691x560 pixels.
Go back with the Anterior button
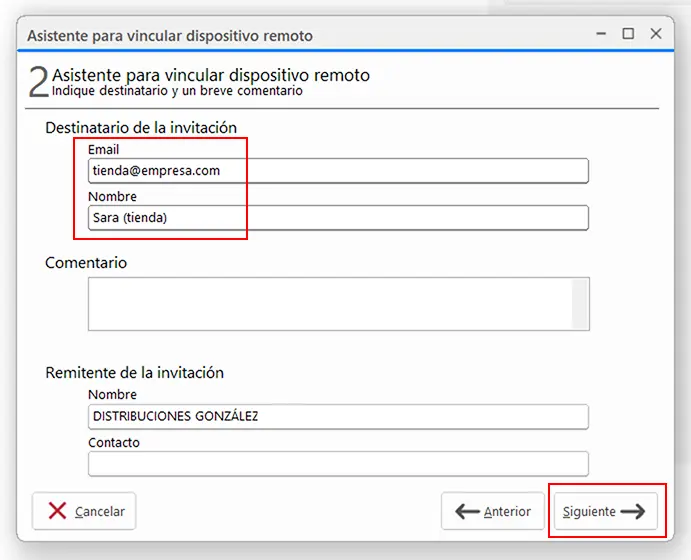tap(493, 511)
